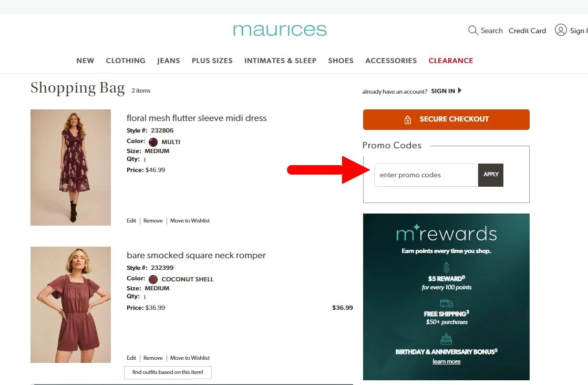This screenshot has height=385, width=588.
Task: Open the CLOTHING menu
Action: tap(126, 61)
